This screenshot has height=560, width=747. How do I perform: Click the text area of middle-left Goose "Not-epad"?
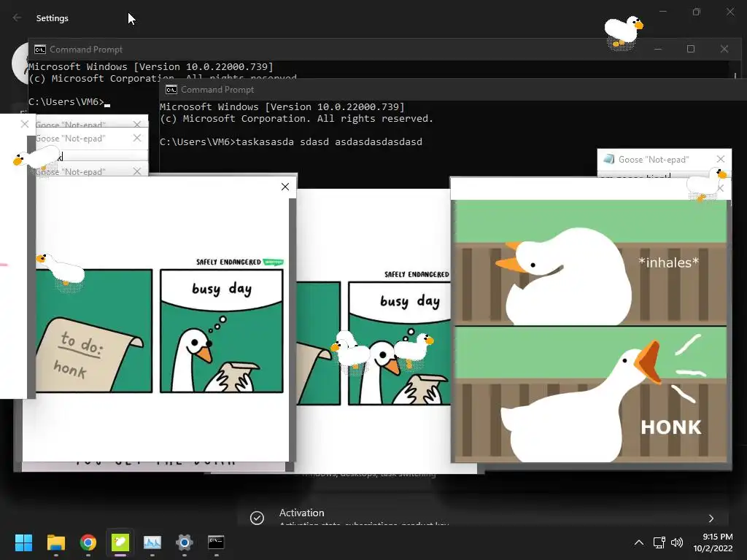[x=91, y=155]
